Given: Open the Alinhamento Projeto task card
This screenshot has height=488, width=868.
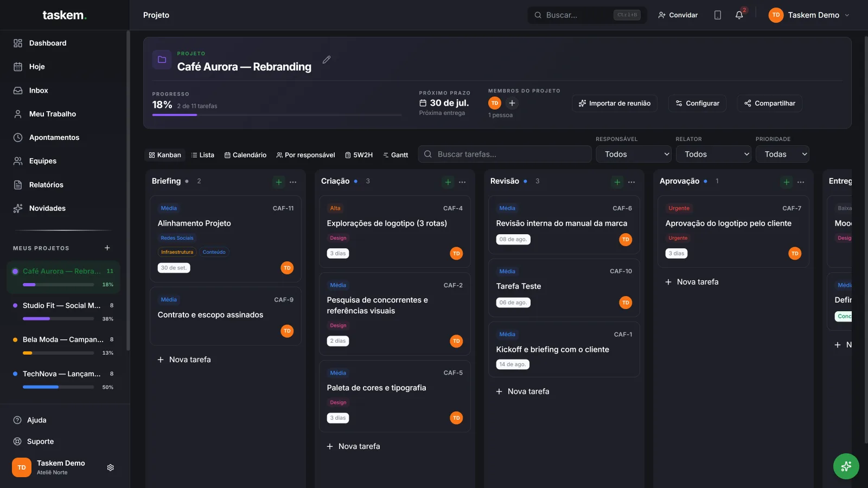Looking at the screenshot, I should click(x=226, y=239).
